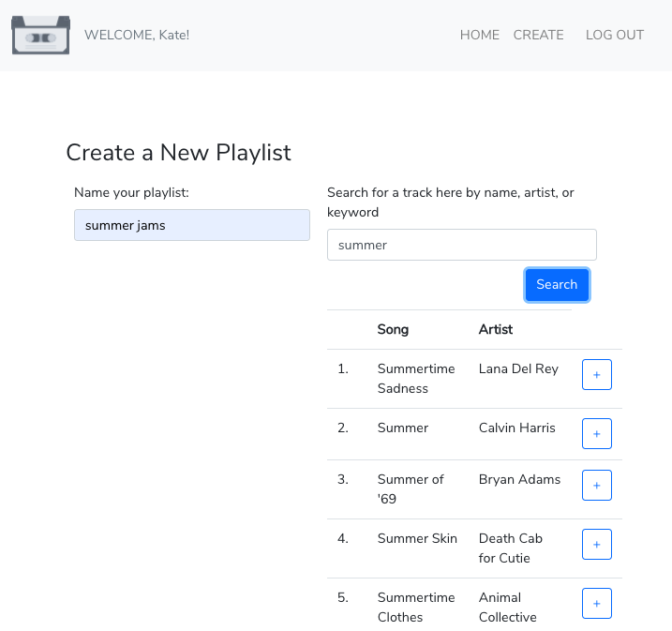Screen dimensions: 672x631
Task: Select the 'Summer' song title in row 2
Action: click(x=403, y=428)
